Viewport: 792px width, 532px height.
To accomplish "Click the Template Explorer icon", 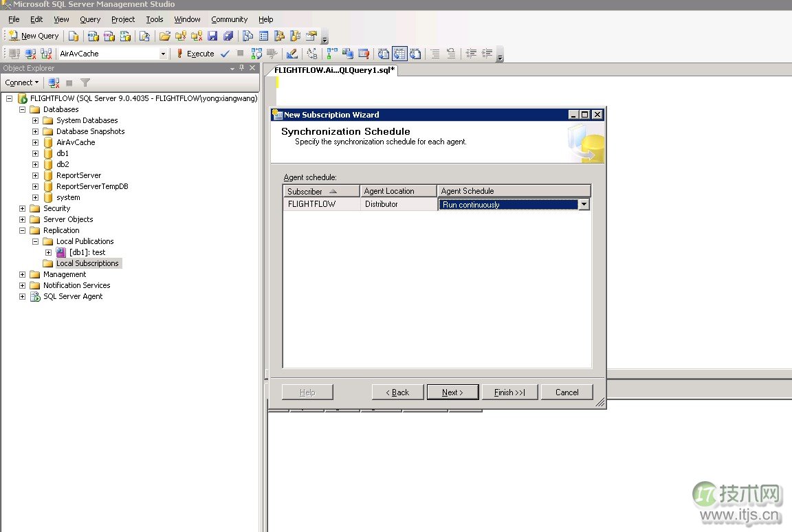I will 296,36.
